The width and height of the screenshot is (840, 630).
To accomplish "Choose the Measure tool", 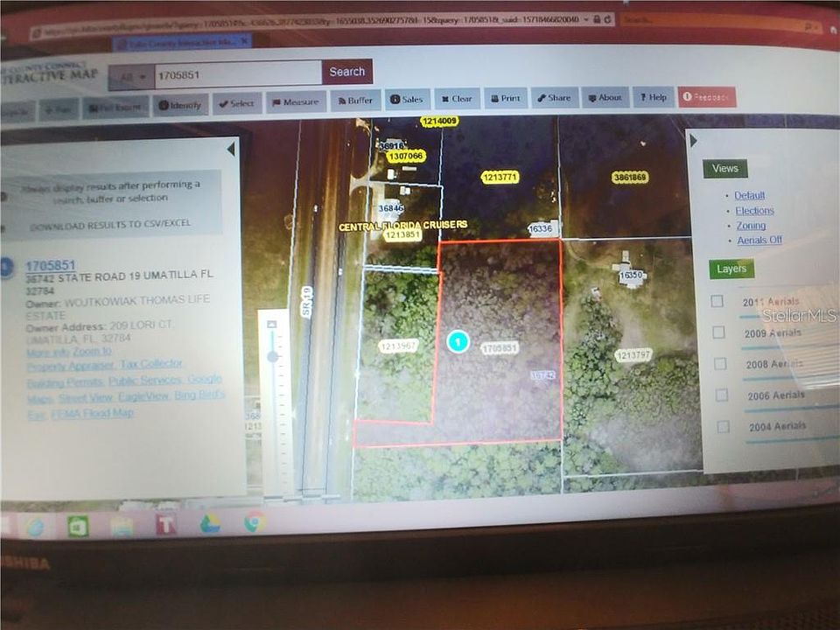I will (x=296, y=101).
